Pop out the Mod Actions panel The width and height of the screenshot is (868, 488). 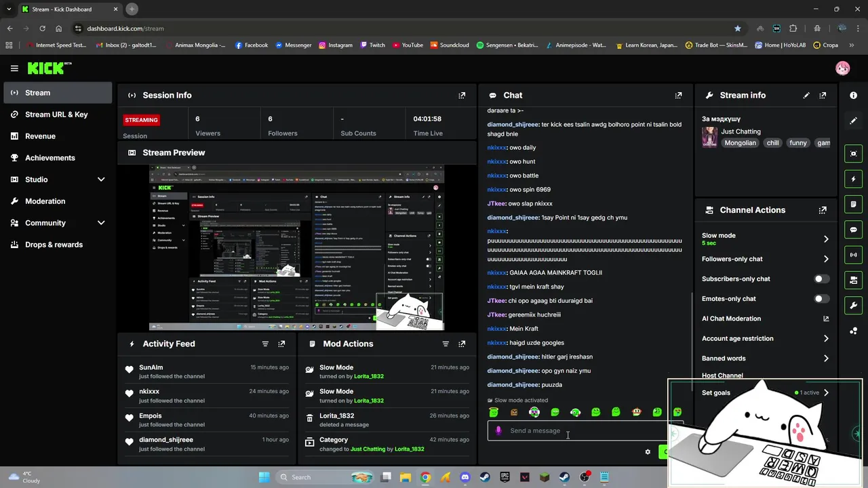(462, 344)
